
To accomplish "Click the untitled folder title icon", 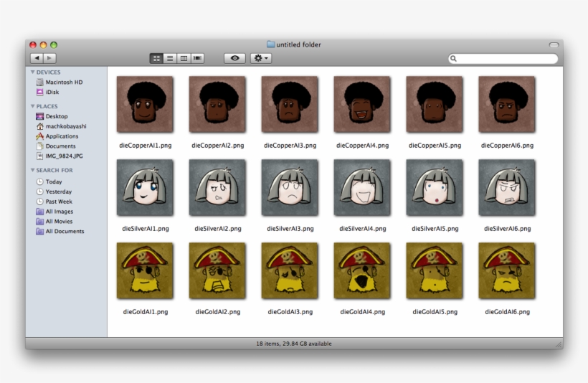I will (x=271, y=44).
